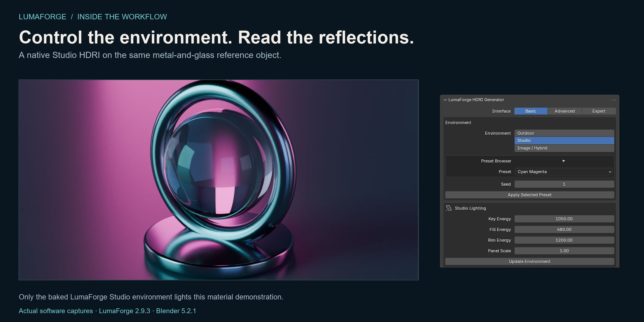Image resolution: width=644 pixels, height=322 pixels.
Task: Click the Update Environment button
Action: pyautogui.click(x=530, y=262)
